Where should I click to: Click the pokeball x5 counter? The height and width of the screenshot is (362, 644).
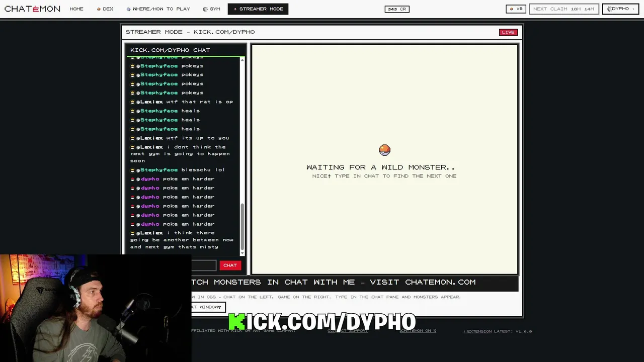pos(516,9)
